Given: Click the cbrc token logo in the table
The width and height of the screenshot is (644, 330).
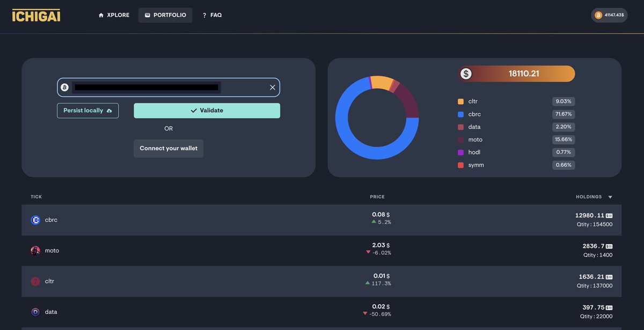Looking at the screenshot, I should [35, 220].
